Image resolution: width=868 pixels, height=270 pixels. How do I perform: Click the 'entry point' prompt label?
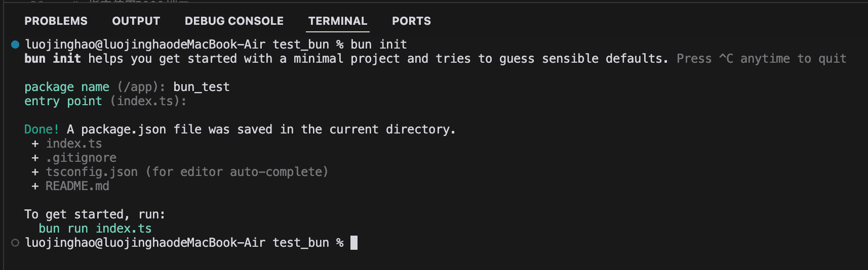(x=63, y=101)
